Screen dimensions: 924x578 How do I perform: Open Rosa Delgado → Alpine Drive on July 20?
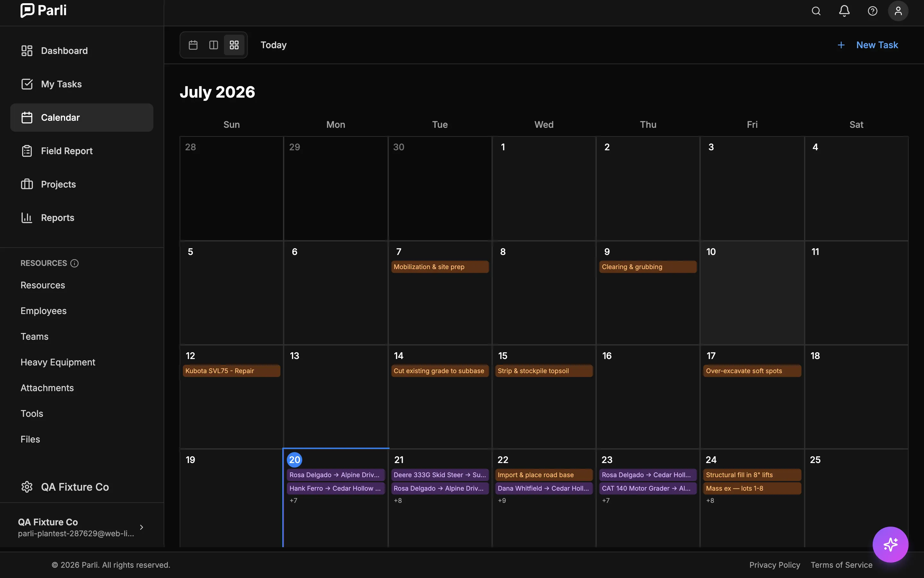tap(336, 475)
